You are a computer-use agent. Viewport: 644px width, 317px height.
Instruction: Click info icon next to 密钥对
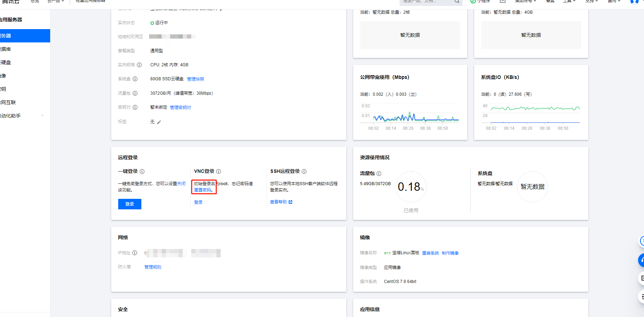click(x=135, y=107)
